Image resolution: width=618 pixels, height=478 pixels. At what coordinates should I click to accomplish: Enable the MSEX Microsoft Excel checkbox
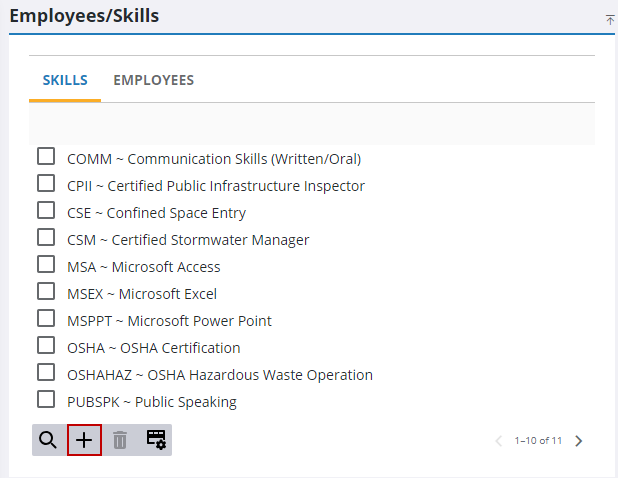tap(46, 292)
